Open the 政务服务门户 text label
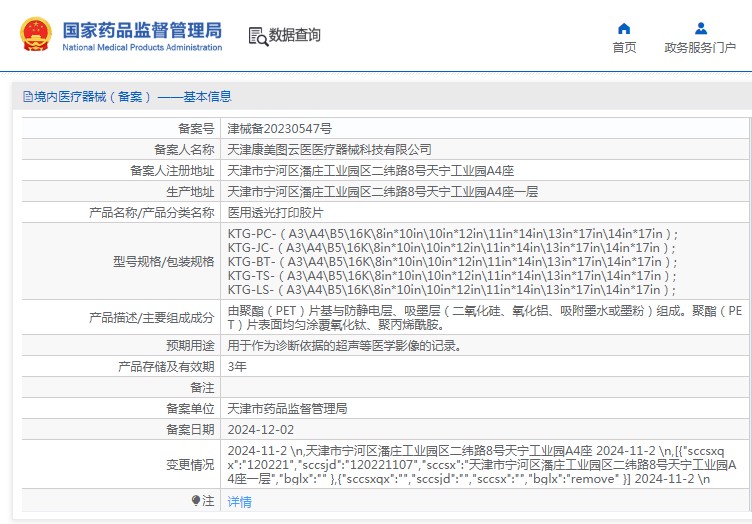The height and width of the screenshot is (524, 752). pos(700,48)
